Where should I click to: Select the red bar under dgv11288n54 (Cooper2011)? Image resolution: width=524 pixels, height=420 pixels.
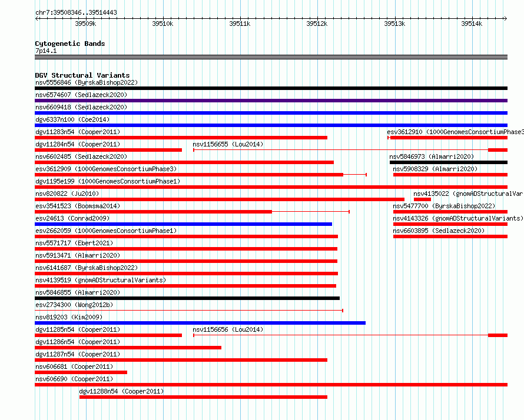pos(203,397)
